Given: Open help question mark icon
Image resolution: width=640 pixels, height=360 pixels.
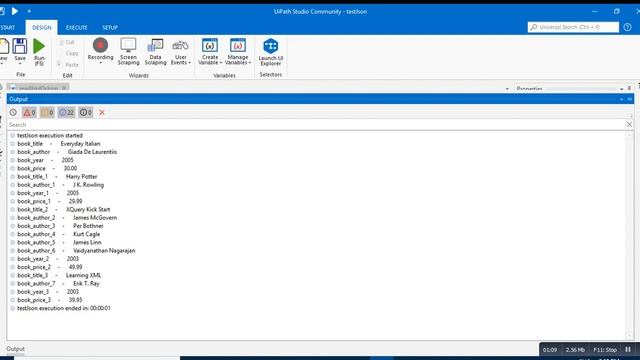Looking at the screenshot, I should click(627, 27).
